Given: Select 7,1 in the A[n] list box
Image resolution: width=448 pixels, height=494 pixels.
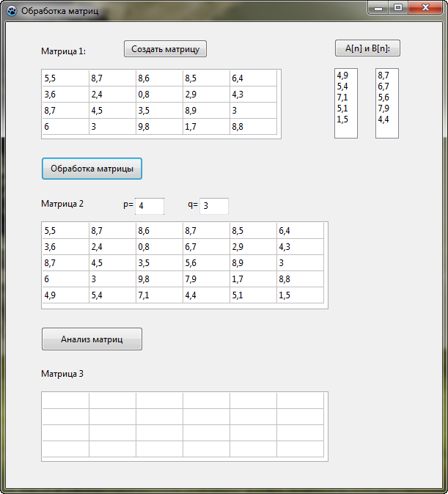Looking at the screenshot, I should click(x=346, y=97).
